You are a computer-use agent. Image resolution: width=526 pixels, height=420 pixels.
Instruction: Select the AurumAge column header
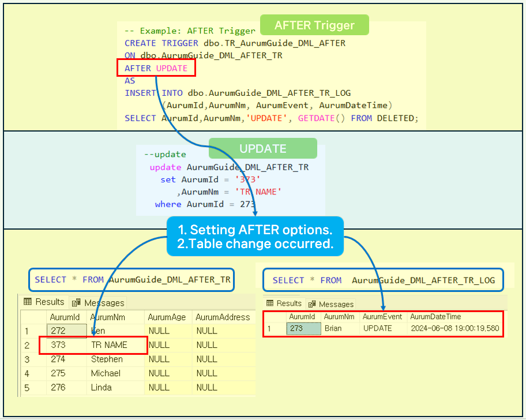coord(168,317)
